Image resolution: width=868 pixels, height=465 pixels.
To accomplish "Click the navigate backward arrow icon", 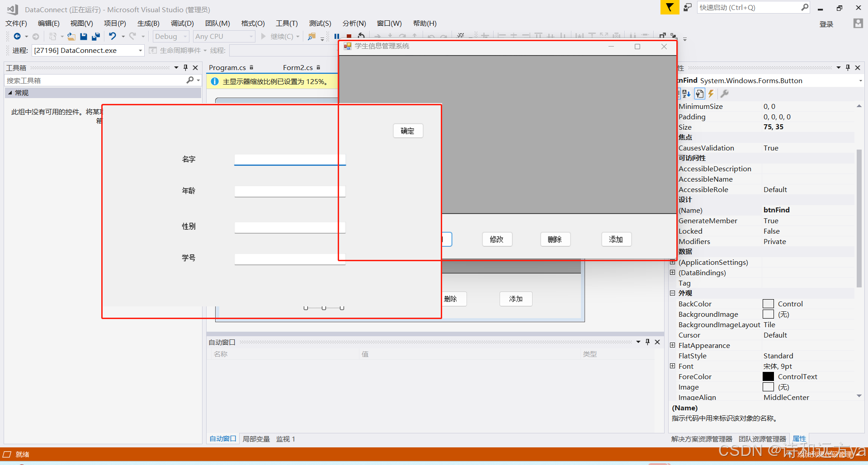I will 17,36.
